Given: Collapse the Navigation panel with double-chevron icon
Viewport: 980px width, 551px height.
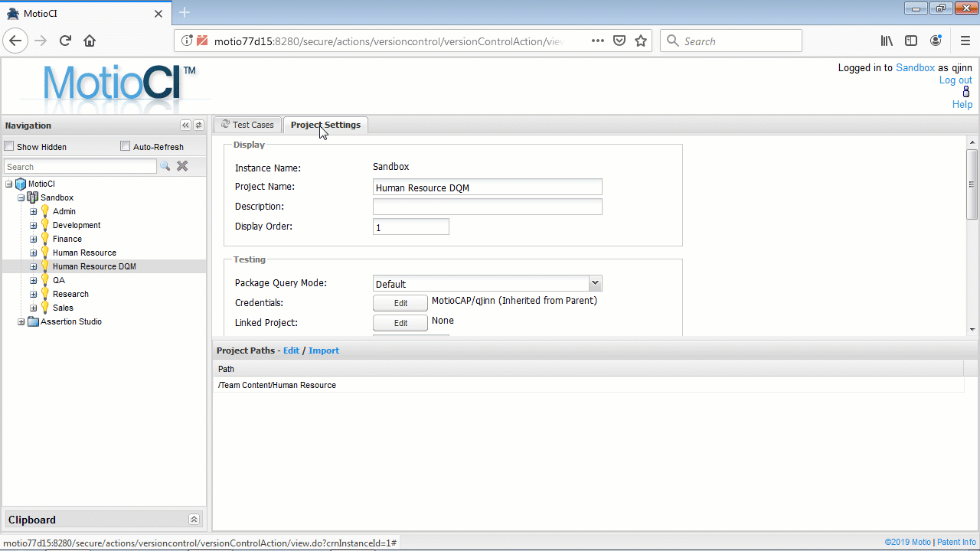Looking at the screenshot, I should 185,126.
